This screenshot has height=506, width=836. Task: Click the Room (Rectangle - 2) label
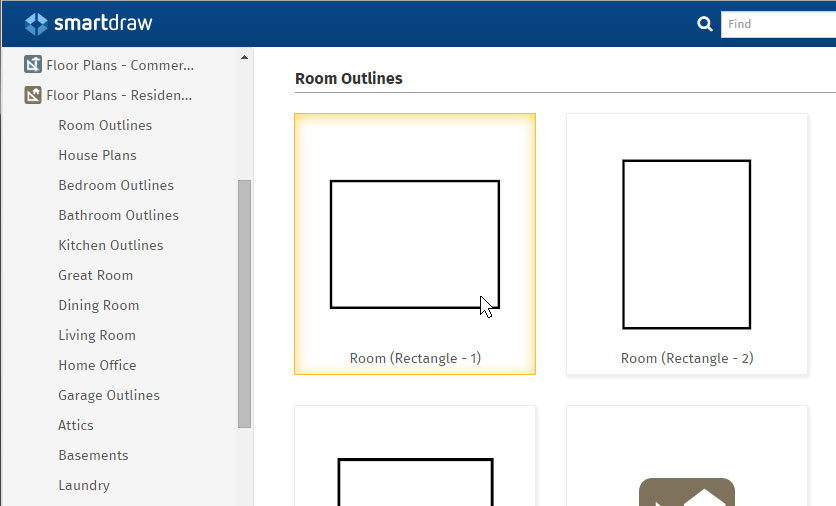click(x=687, y=358)
